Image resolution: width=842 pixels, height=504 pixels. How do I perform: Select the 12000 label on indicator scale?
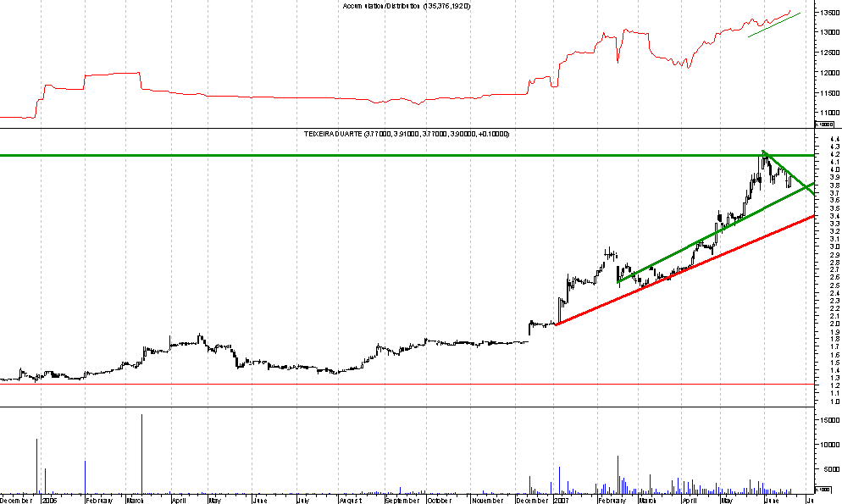(830, 73)
